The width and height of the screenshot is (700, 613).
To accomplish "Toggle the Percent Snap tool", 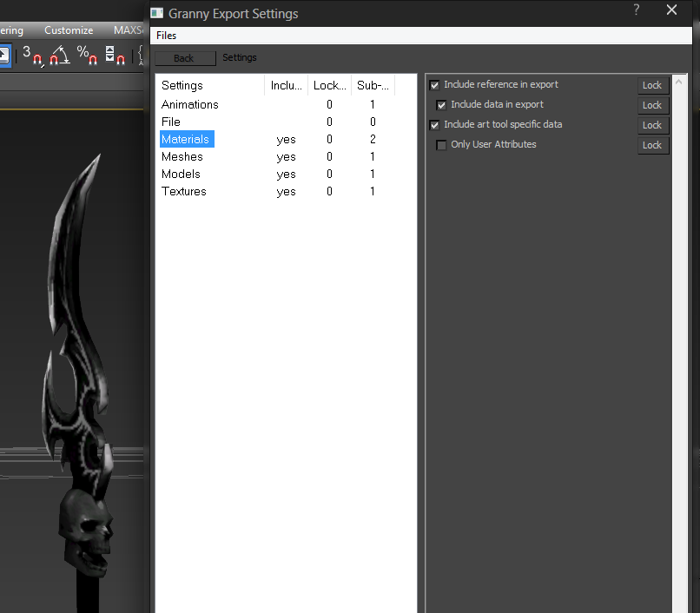I will [x=87, y=56].
